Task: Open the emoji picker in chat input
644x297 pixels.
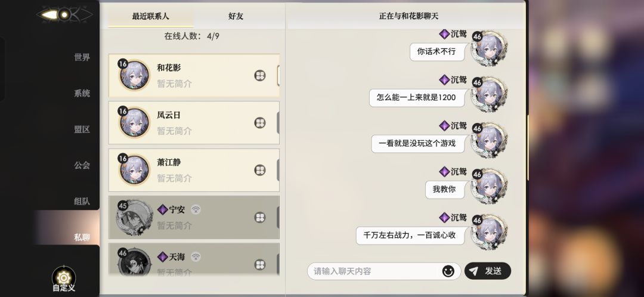Action: tap(448, 271)
